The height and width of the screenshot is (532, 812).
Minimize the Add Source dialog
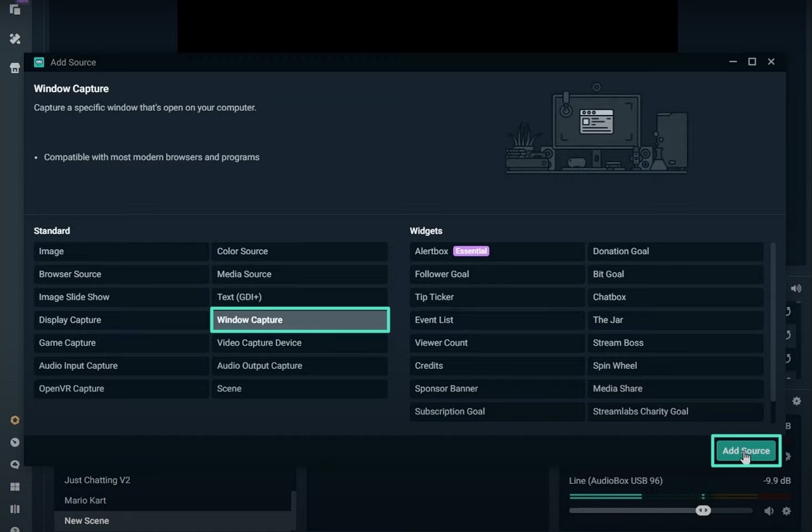733,62
